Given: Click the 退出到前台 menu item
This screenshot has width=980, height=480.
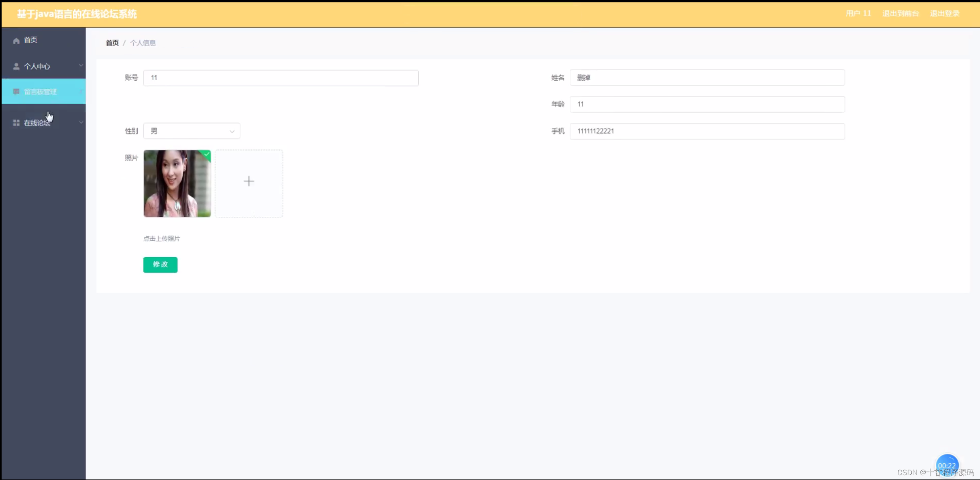Looking at the screenshot, I should pos(901,13).
